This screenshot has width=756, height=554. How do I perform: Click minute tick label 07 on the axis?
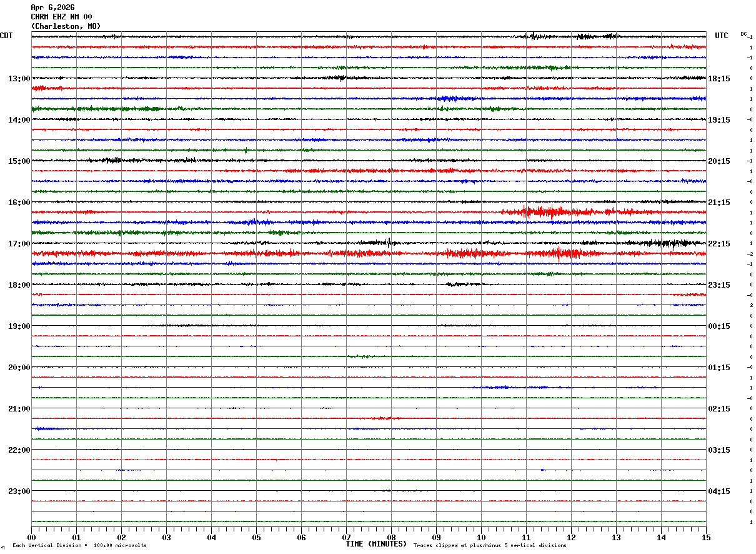346,537
